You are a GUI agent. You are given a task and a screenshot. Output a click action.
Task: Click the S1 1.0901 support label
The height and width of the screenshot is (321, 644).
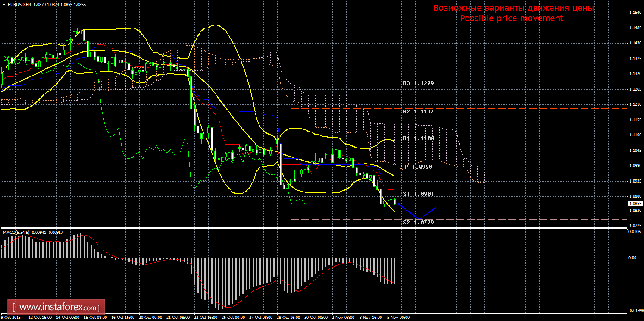click(x=418, y=194)
